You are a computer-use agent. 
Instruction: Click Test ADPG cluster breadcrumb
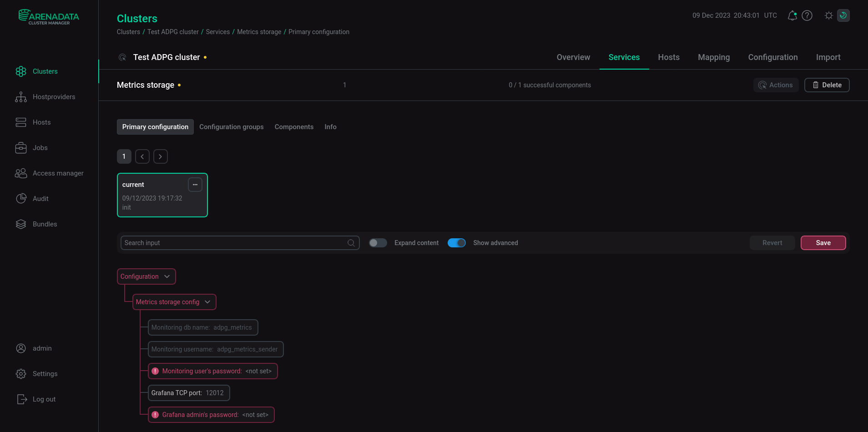tap(173, 32)
